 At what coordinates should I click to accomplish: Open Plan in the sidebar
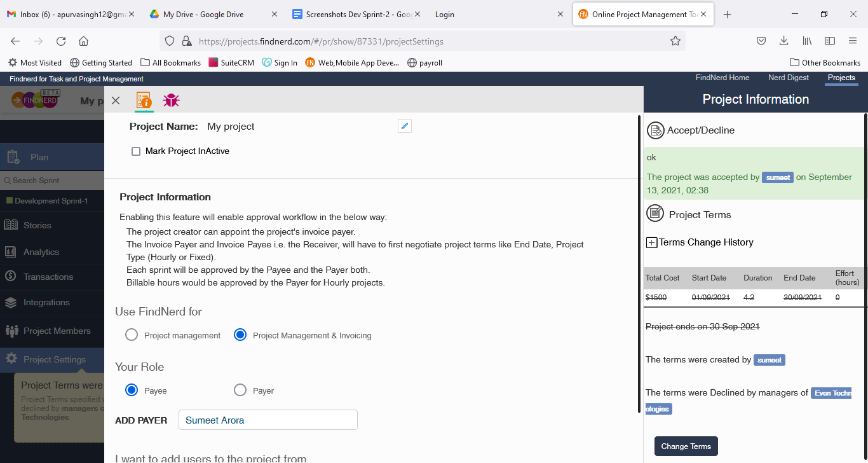[x=52, y=157]
